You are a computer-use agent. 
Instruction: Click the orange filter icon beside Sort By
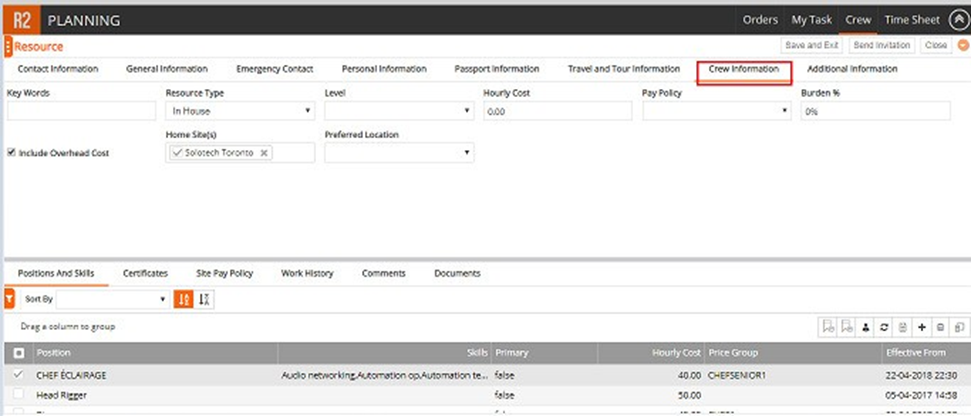pyautogui.click(x=9, y=299)
